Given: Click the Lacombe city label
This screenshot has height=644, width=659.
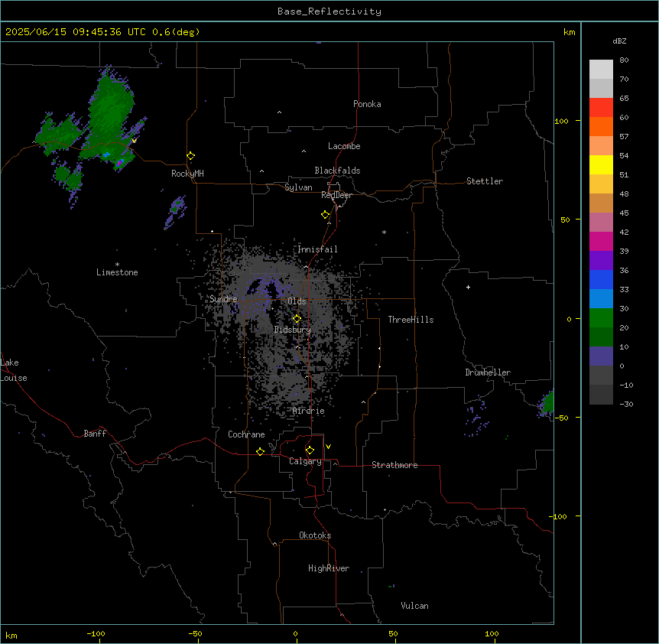Looking at the screenshot, I should 344,146.
